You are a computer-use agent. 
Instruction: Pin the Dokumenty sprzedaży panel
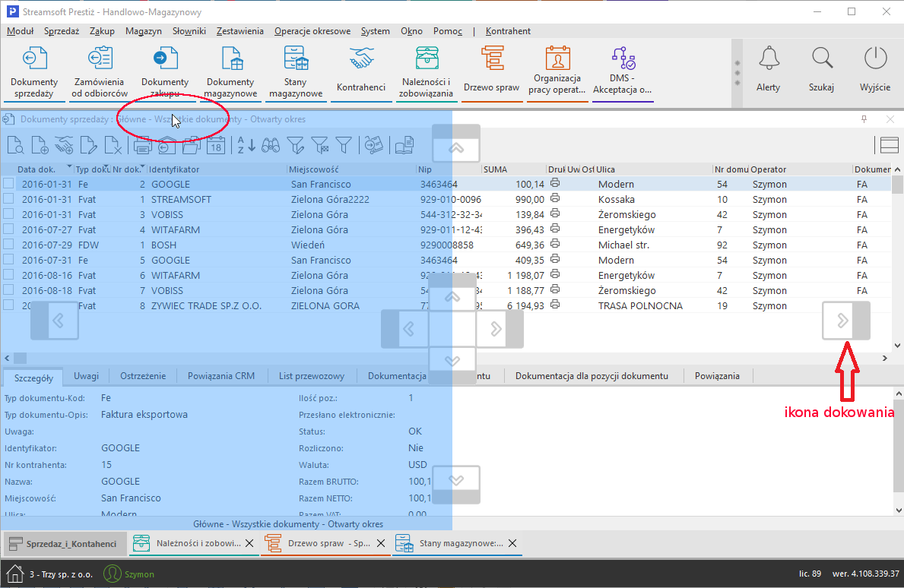point(864,119)
